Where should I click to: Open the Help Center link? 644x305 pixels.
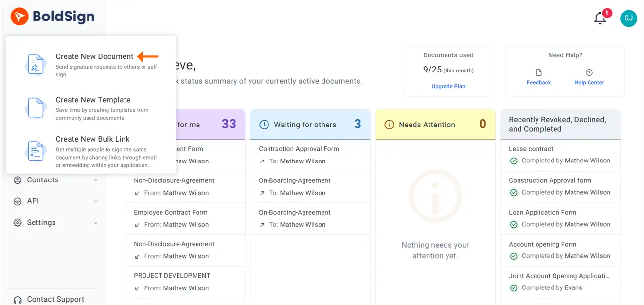tap(589, 82)
